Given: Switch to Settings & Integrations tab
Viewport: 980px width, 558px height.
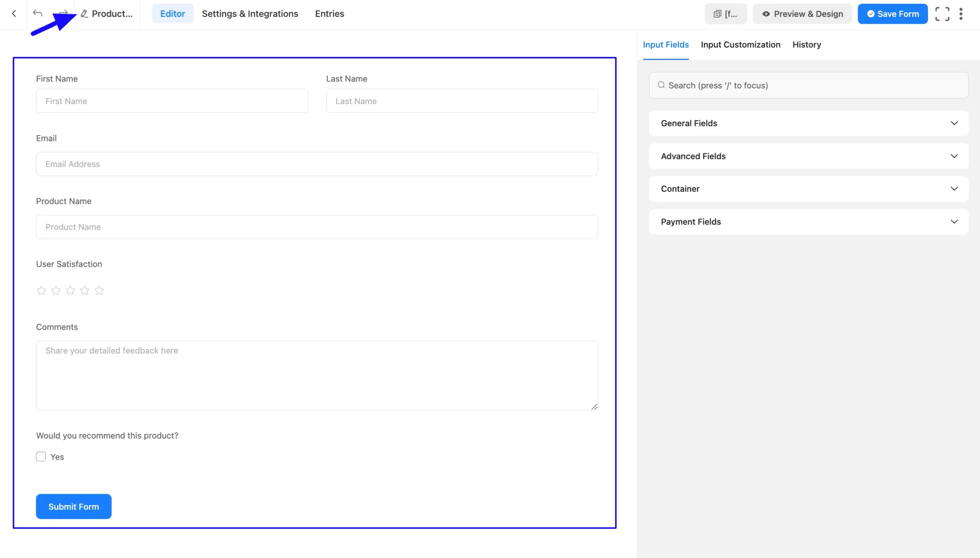Looking at the screenshot, I should coord(250,14).
